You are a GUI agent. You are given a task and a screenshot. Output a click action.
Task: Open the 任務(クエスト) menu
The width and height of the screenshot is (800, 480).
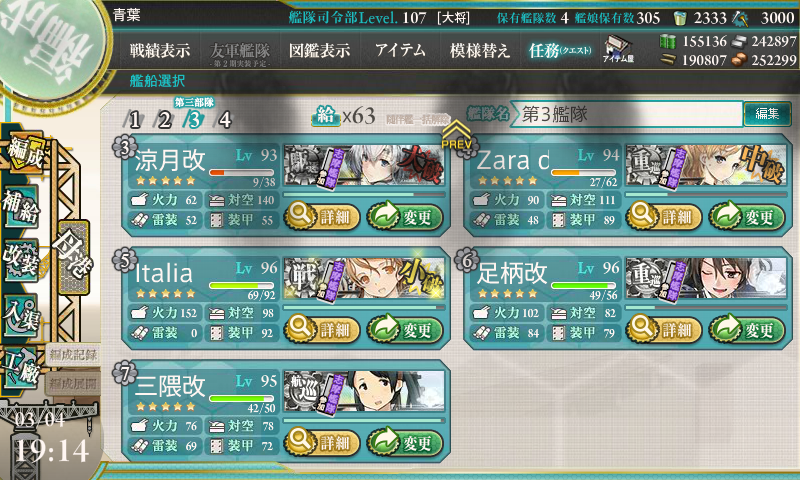point(560,50)
